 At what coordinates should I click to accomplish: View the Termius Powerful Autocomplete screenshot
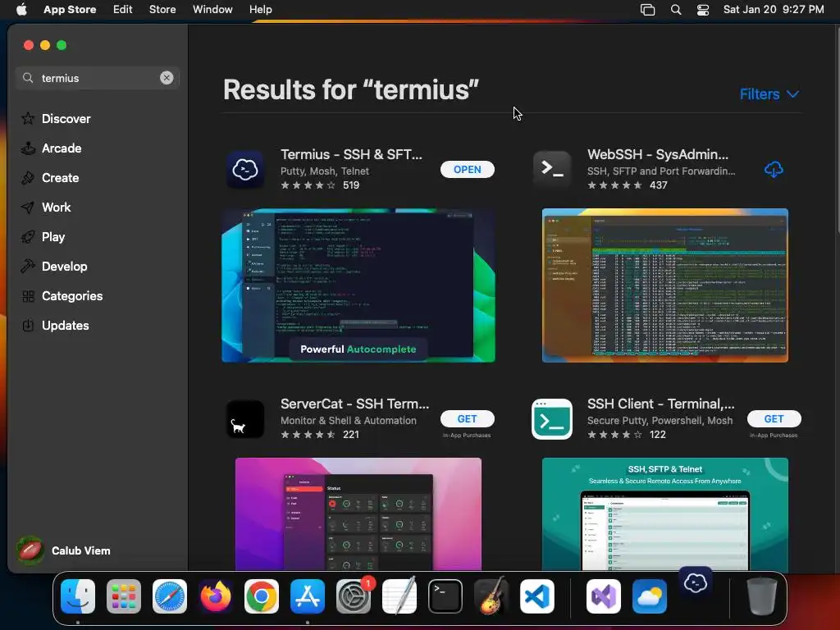coord(358,285)
